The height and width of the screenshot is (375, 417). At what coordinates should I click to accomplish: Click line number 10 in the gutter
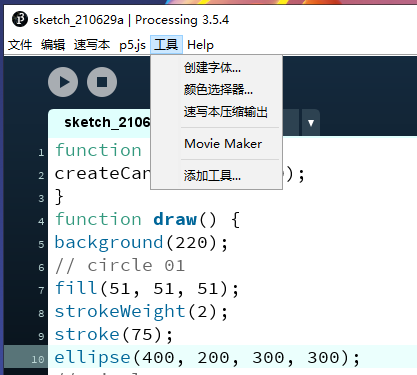coord(38,359)
